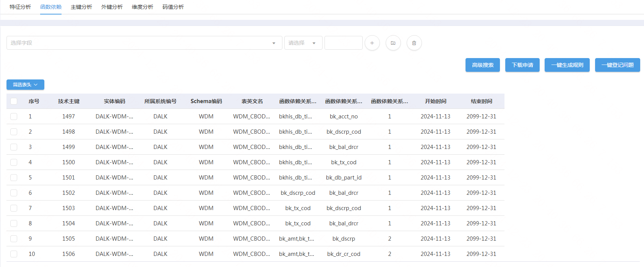The height and width of the screenshot is (267, 644).
Task: Check the row with 技术主键 1505
Action: (14, 239)
